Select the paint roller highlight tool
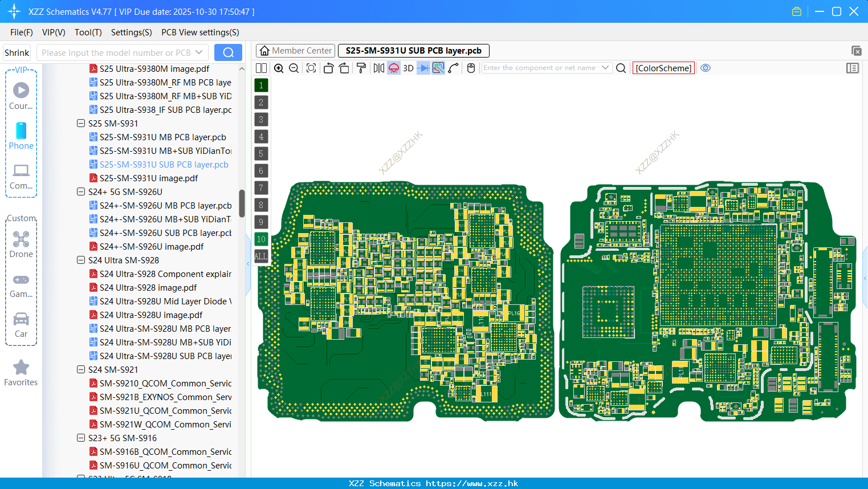The height and width of the screenshot is (489, 868). (361, 68)
